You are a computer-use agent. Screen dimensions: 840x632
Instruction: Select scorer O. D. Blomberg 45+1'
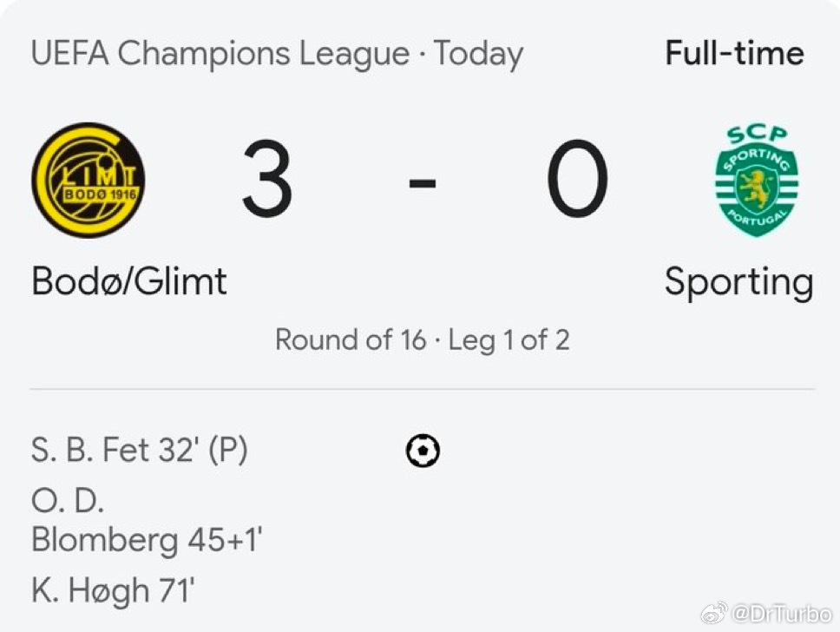point(146,523)
